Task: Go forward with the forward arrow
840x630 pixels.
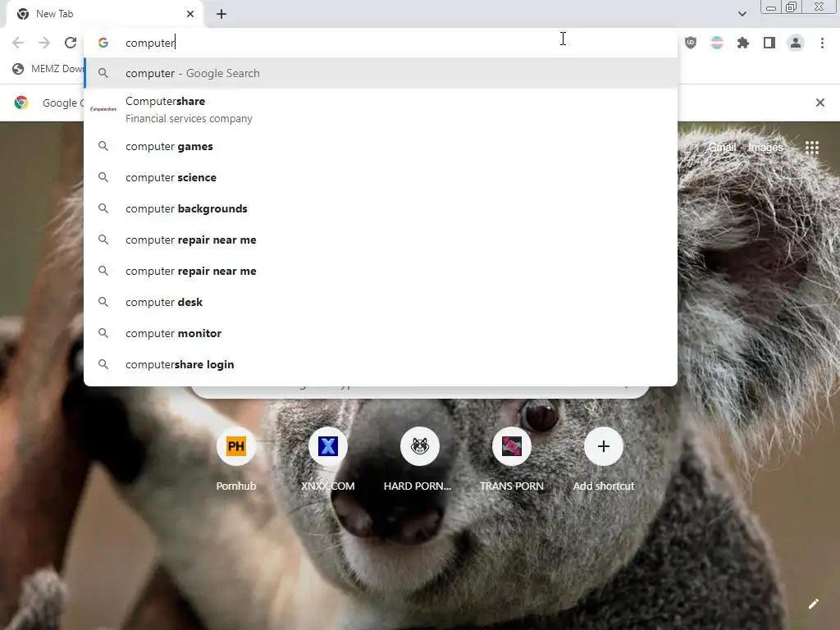Action: [x=44, y=43]
